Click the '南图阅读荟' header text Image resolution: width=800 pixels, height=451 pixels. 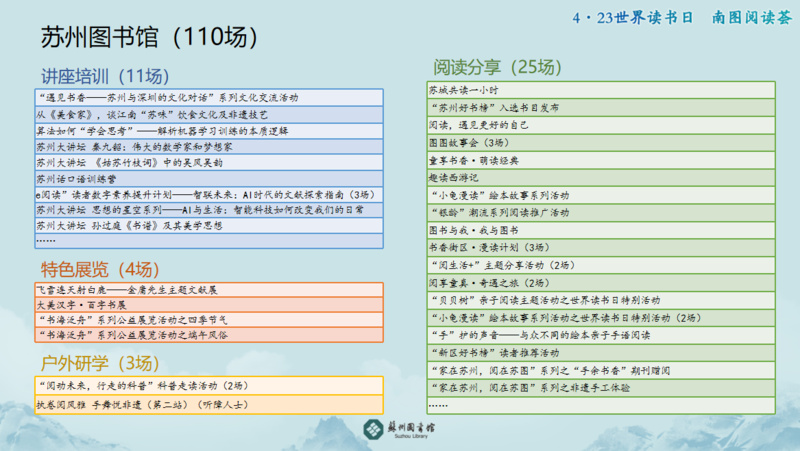(x=752, y=18)
